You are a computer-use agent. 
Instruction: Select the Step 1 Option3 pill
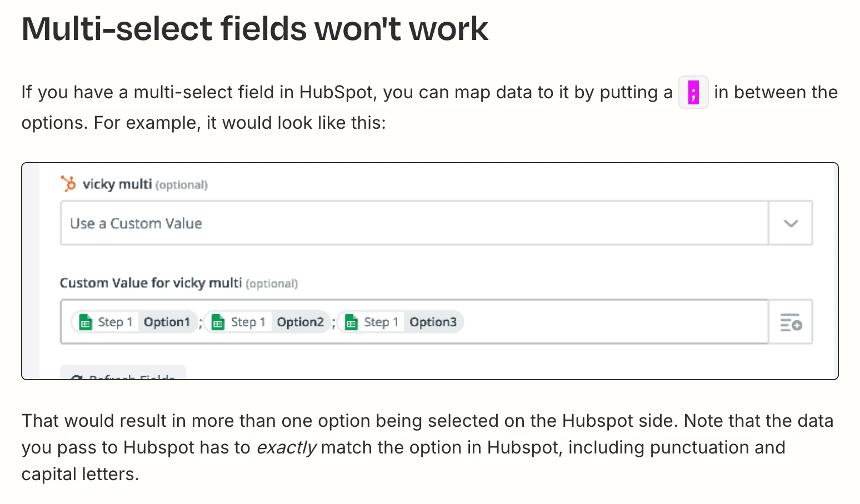pos(401,322)
